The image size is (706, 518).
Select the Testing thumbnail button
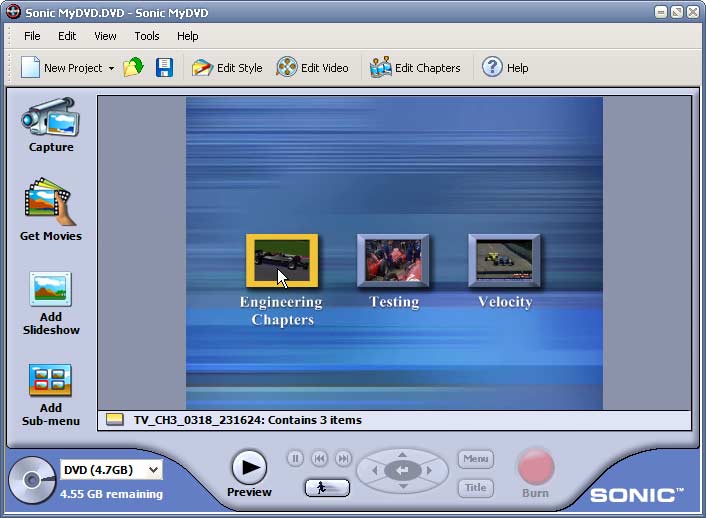[x=393, y=261]
